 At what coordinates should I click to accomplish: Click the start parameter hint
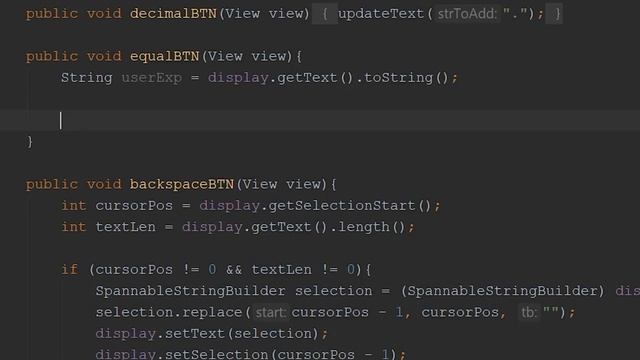pos(270,313)
